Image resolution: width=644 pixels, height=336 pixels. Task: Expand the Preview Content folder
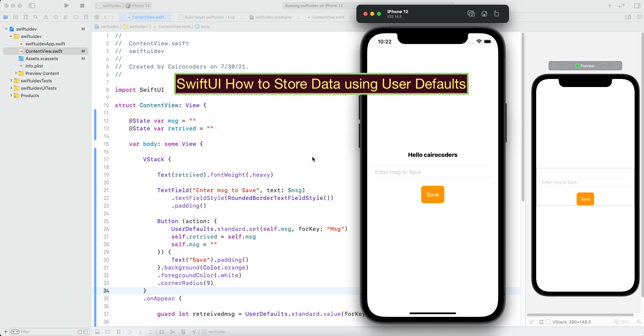[x=15, y=73]
